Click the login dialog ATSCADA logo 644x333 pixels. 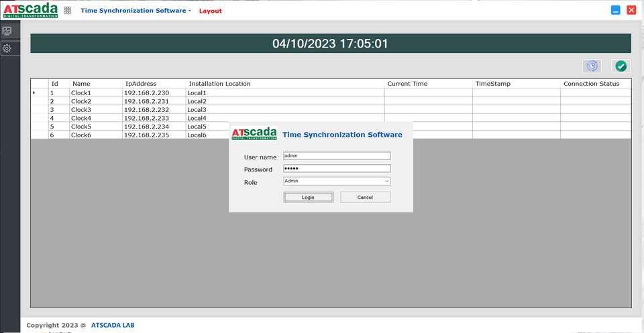254,134
